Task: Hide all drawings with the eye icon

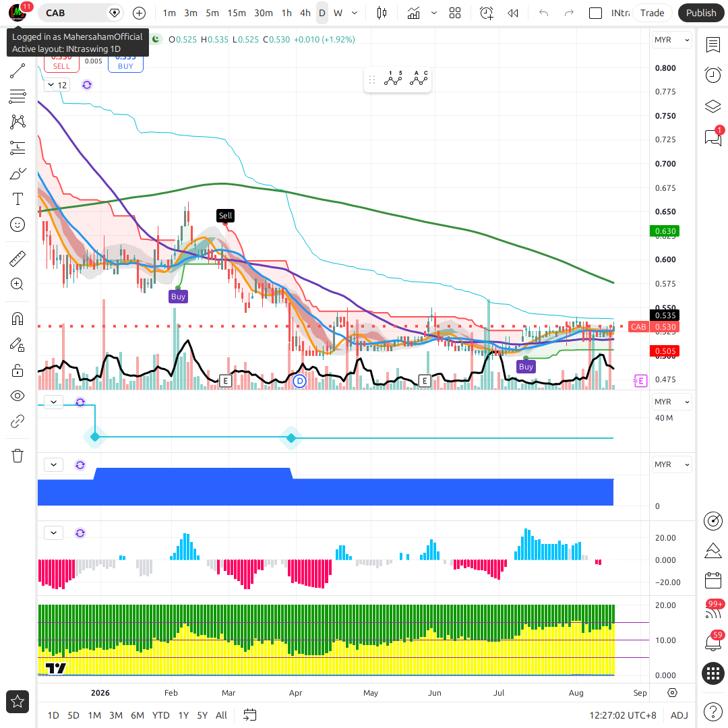Action: pos(18,396)
